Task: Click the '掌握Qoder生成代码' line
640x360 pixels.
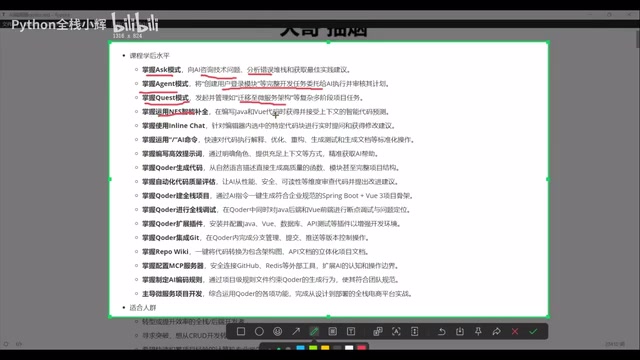Action: coord(271,167)
